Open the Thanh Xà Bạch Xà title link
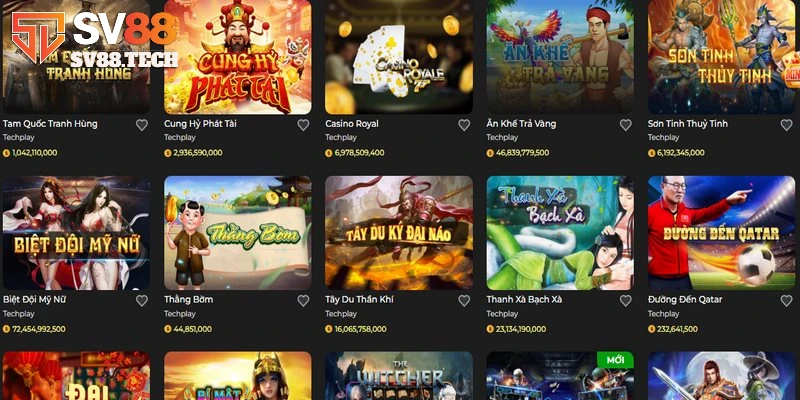 (x=524, y=299)
